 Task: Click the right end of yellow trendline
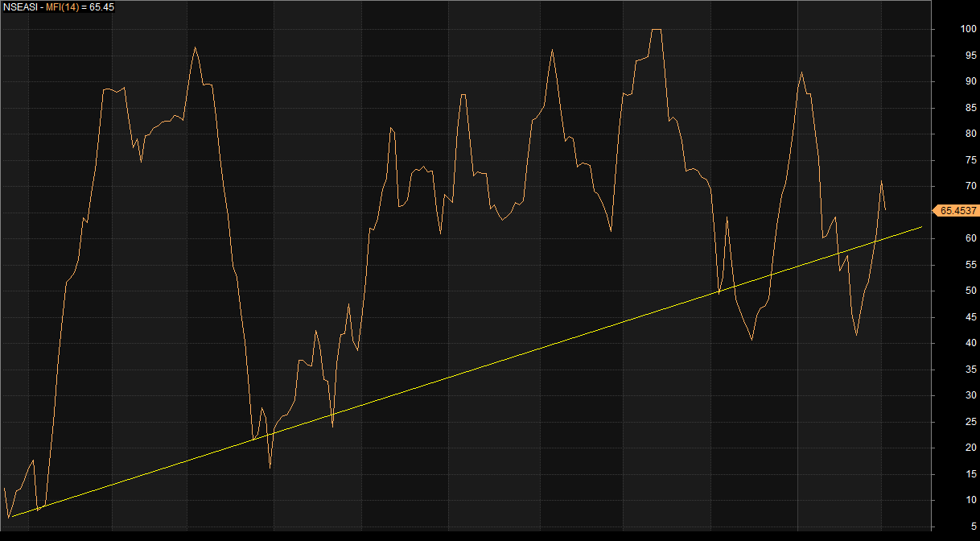pos(921,227)
